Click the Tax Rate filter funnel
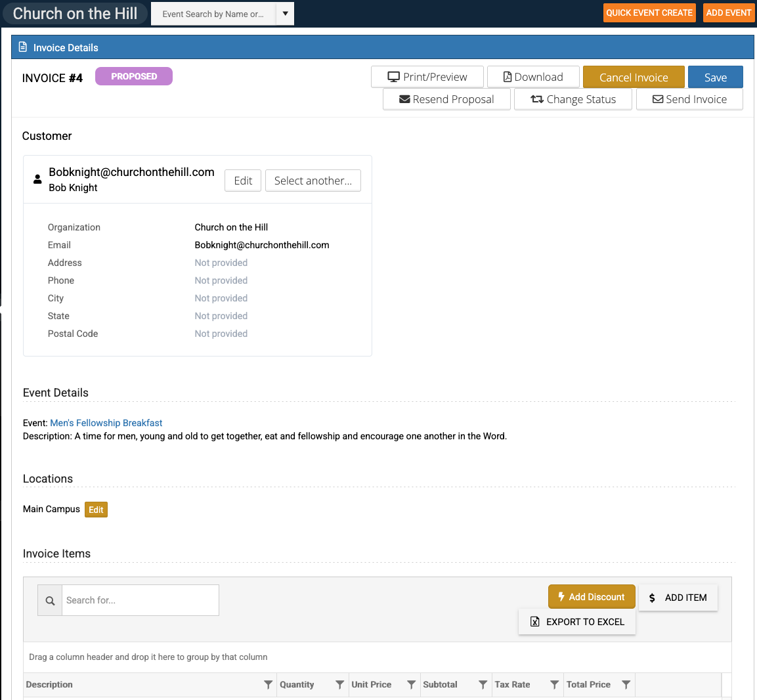 coord(554,685)
